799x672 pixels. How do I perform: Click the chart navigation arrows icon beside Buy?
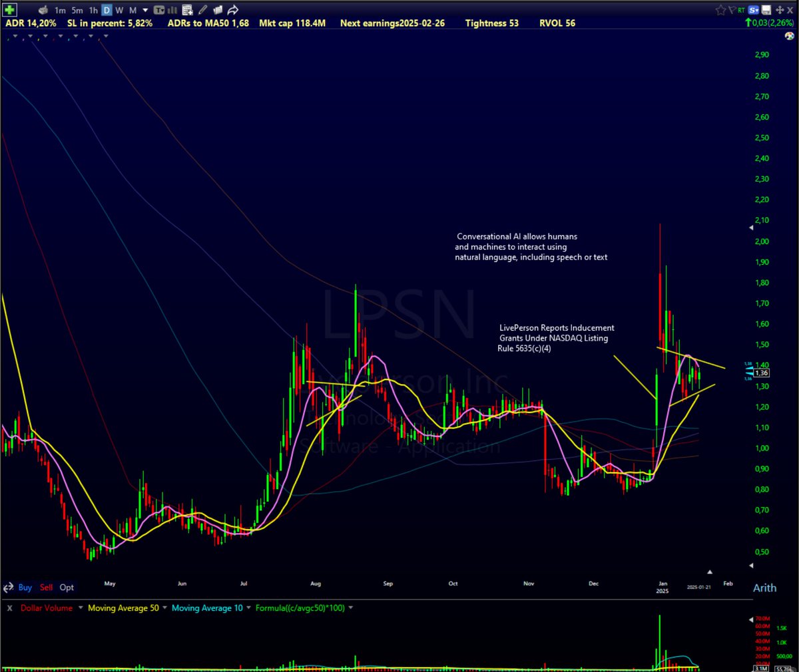click(x=8, y=588)
